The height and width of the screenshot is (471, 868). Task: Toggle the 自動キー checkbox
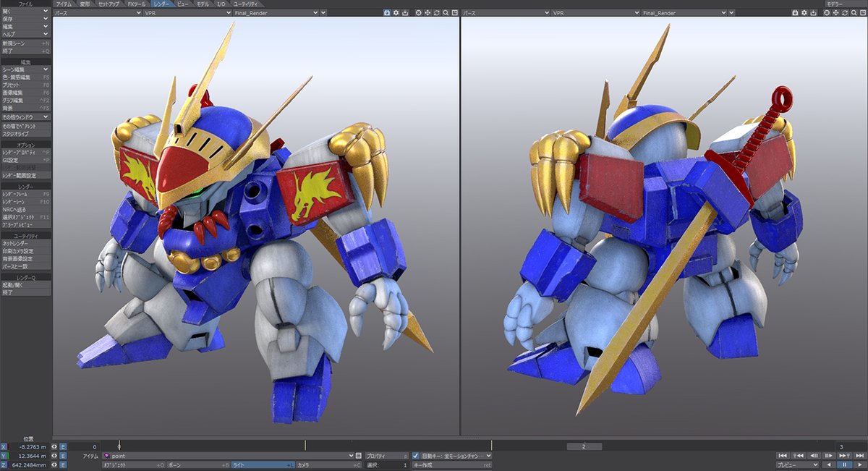point(415,456)
